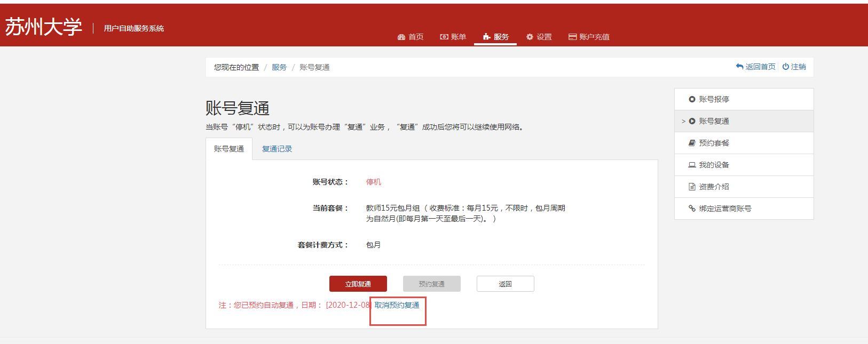Viewport: 868px width, 344px height.
Task: Click the 预约套餐 book icon in sidebar
Action: 692,143
